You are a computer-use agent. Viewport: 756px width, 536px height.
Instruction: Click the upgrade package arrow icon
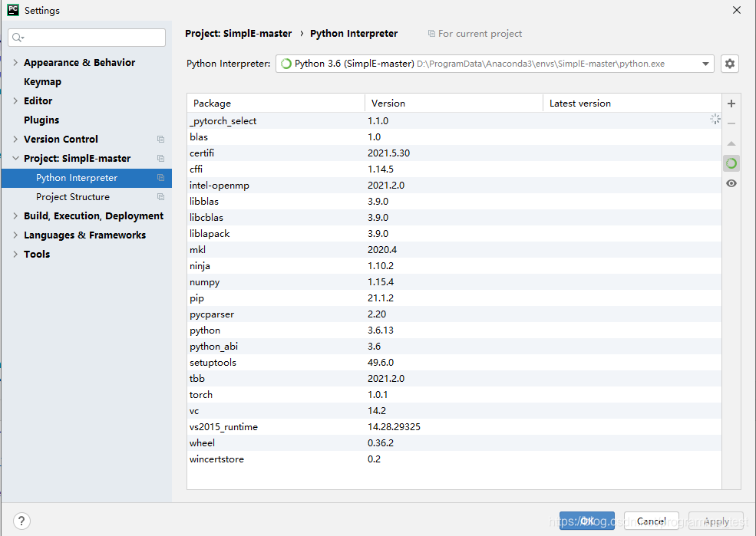(731, 143)
